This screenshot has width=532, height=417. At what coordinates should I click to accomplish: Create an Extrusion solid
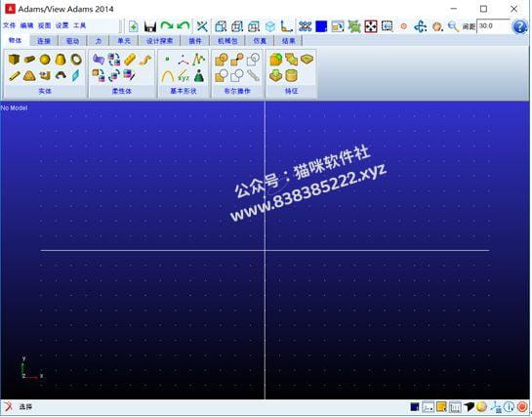click(45, 75)
